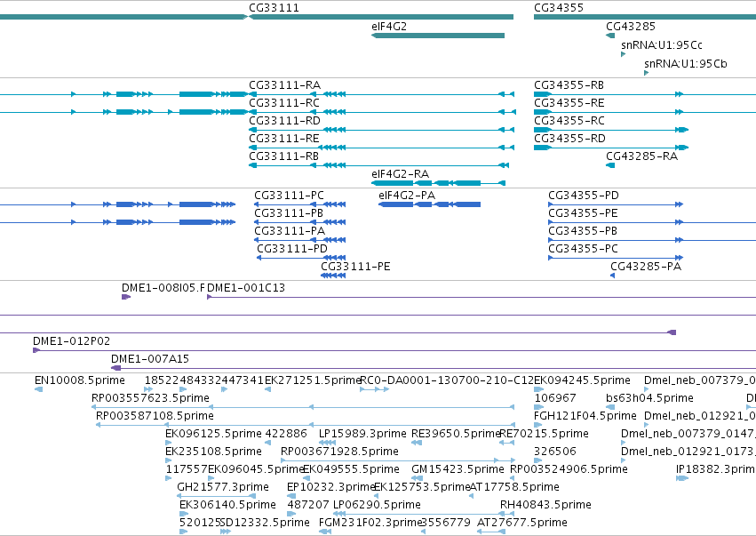756x536 pixels.
Task: Click the eIF4G2-RA transcript label
Action: 400,174
